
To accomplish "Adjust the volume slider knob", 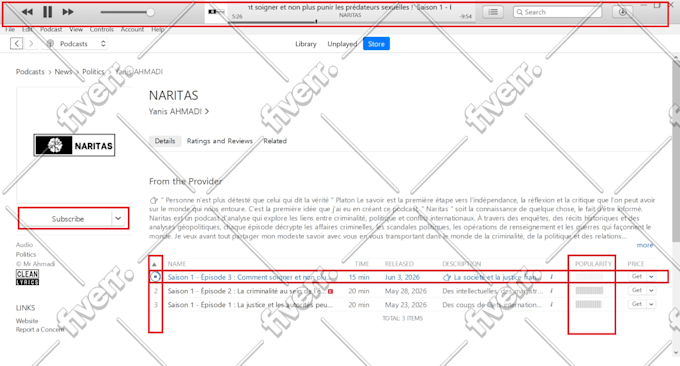I will pos(150,12).
